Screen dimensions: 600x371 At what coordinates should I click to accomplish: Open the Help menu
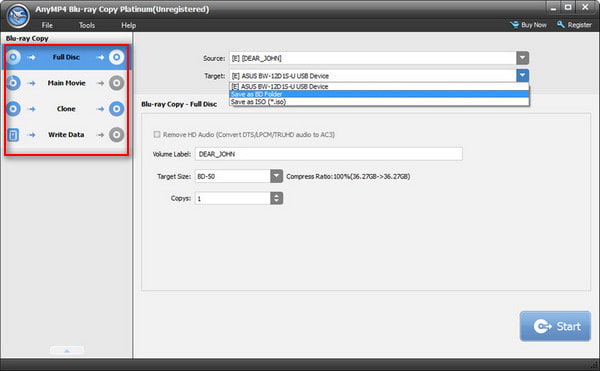(x=129, y=25)
